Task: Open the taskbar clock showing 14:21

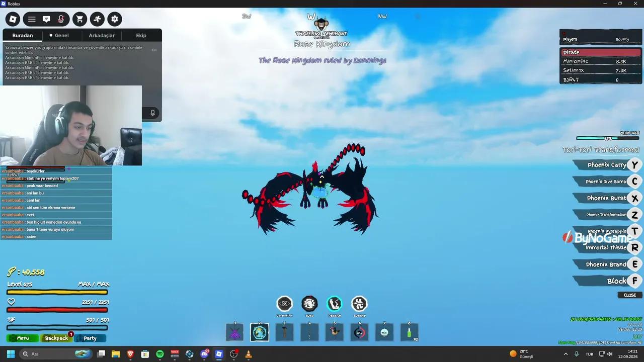Action: pyautogui.click(x=628, y=354)
